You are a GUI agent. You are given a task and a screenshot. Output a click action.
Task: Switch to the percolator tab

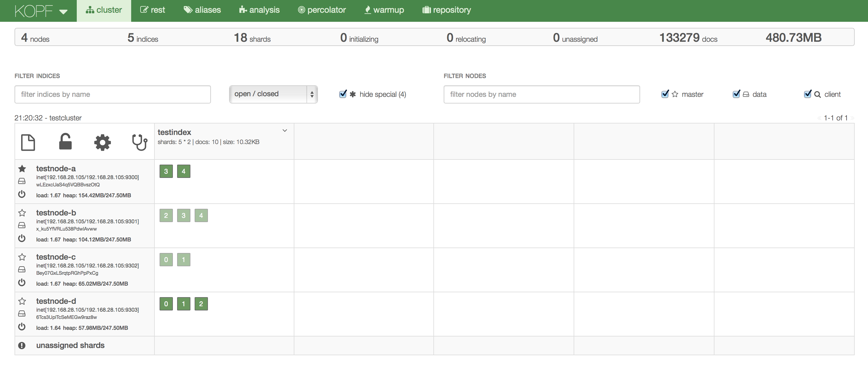click(322, 10)
